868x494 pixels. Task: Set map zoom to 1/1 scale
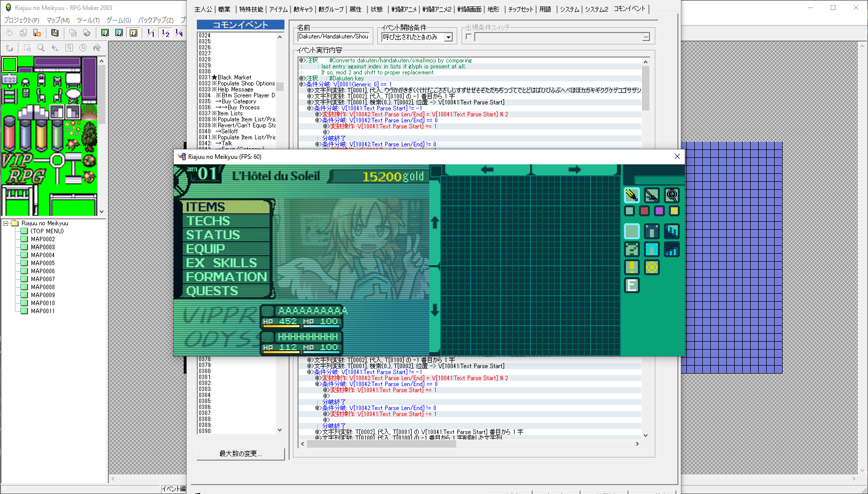(x=151, y=33)
